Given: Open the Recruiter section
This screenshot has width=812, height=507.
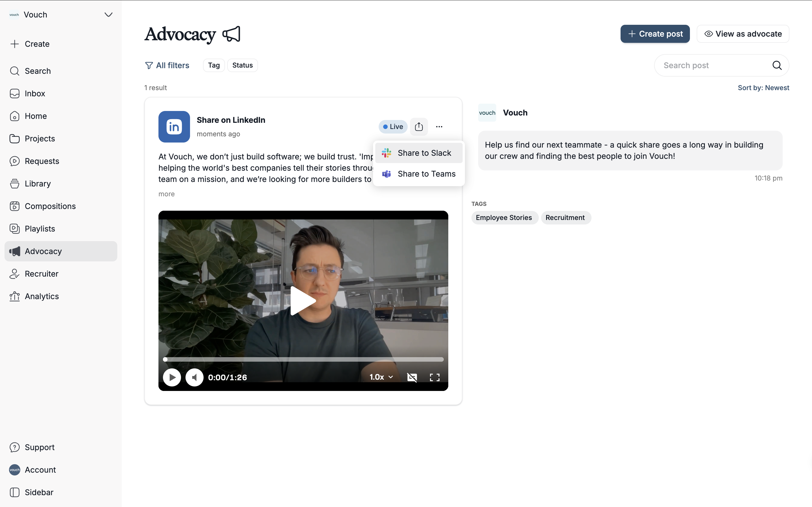Looking at the screenshot, I should tap(41, 273).
